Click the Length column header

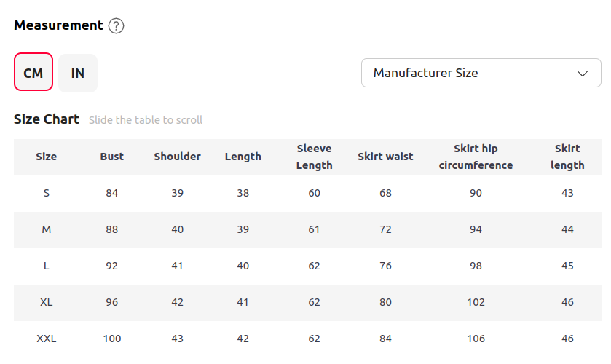(x=243, y=157)
